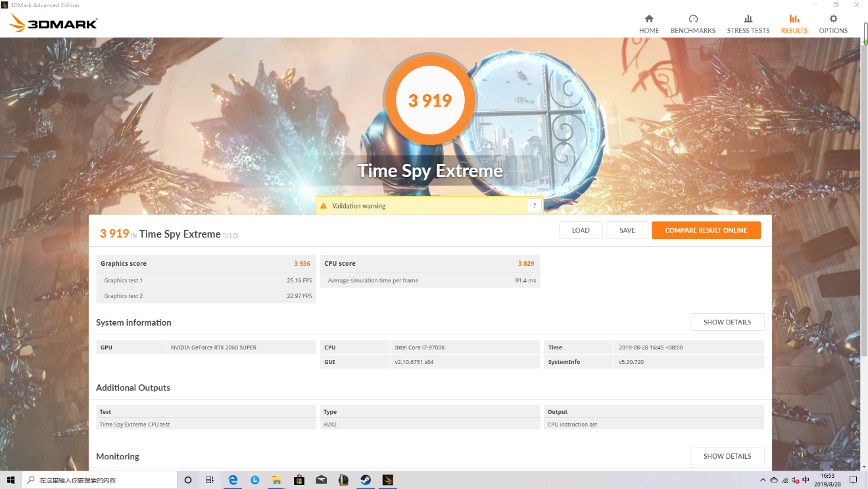Open Microsoft Store from the taskbar
The width and height of the screenshot is (868, 489).
tap(299, 480)
